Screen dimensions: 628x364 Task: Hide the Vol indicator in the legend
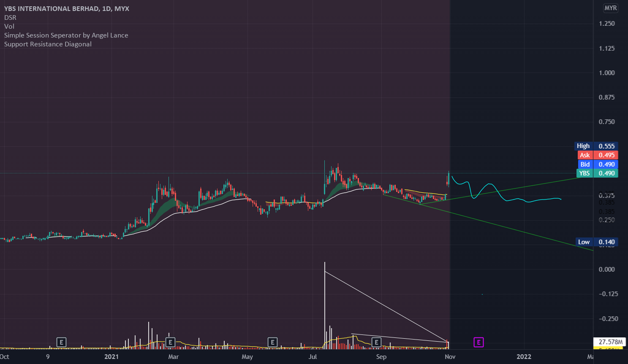8,26
